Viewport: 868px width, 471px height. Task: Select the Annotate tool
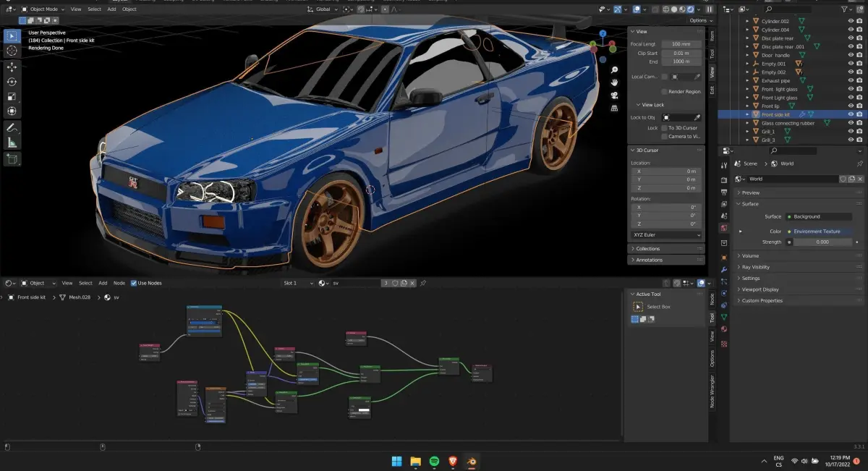click(x=12, y=127)
